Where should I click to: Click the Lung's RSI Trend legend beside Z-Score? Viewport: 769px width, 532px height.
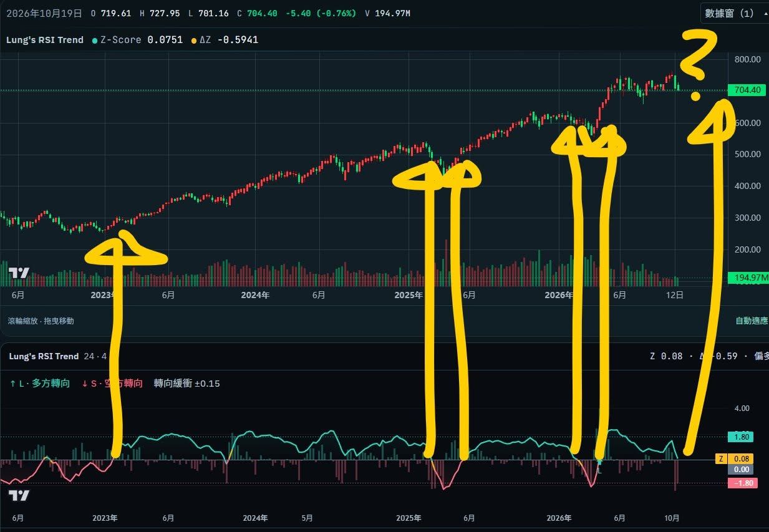coord(46,40)
